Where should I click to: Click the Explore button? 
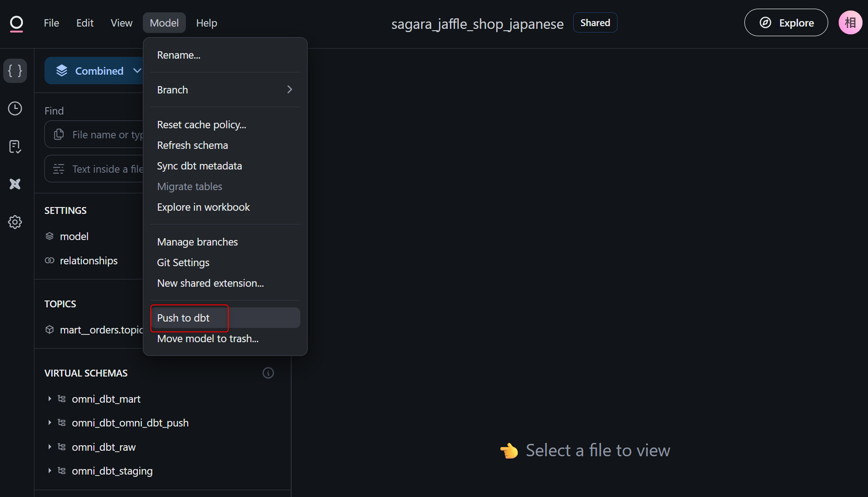click(786, 23)
